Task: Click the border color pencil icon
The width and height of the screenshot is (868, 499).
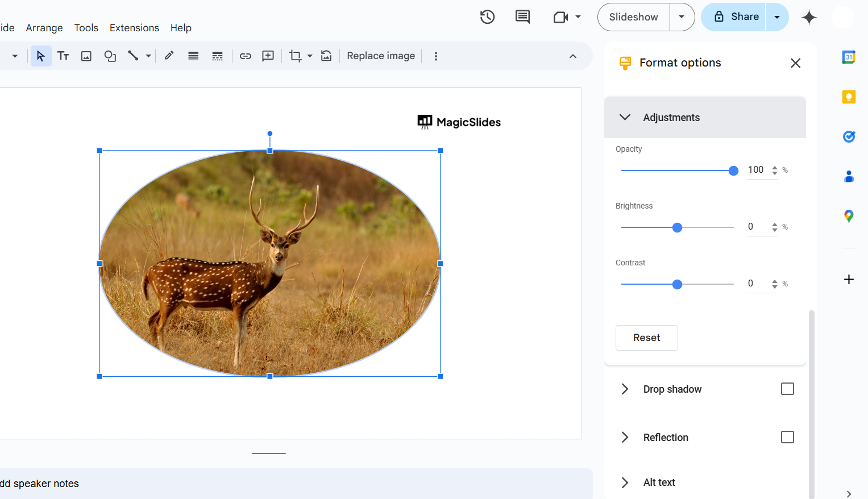Action: [x=169, y=56]
